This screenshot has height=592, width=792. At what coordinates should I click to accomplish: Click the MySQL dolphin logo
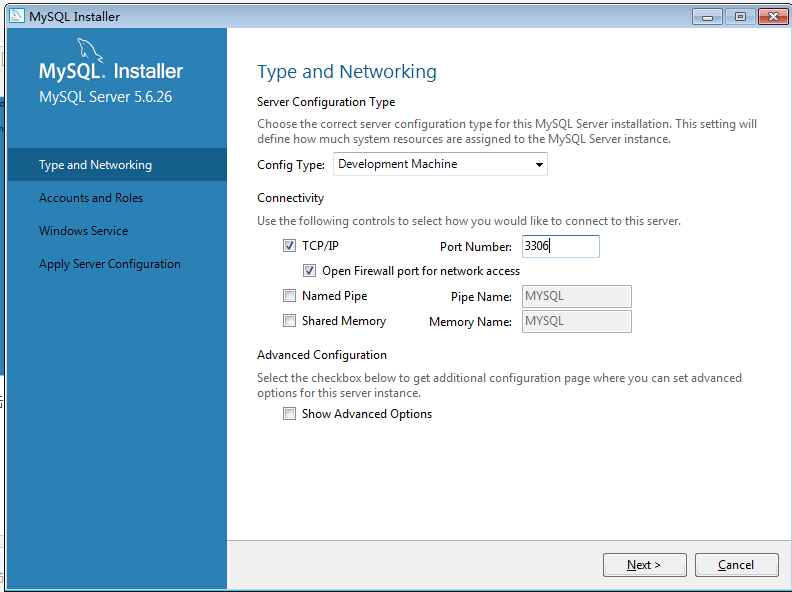90,50
